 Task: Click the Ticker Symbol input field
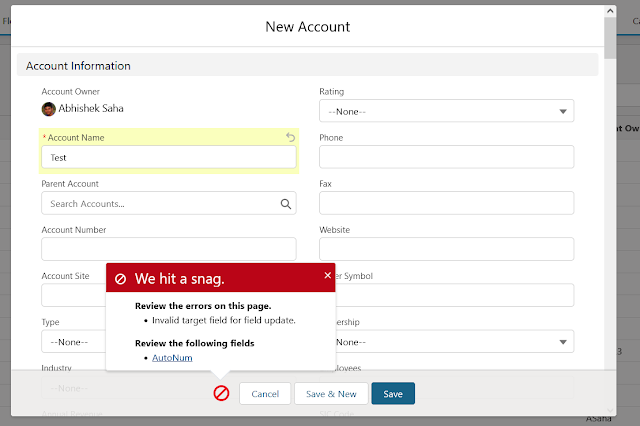[x=454, y=295]
